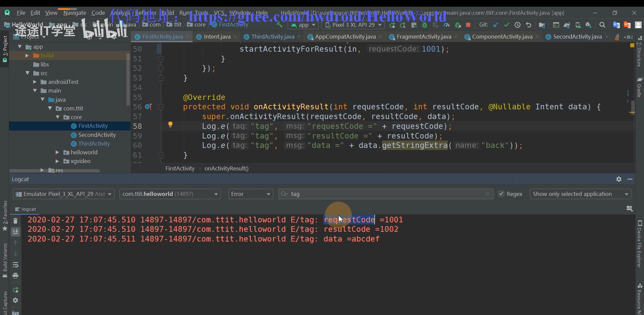Toggle the Build Variants tool window
Image resolution: width=644 pixels, height=315 pixels.
pyautogui.click(x=5, y=261)
